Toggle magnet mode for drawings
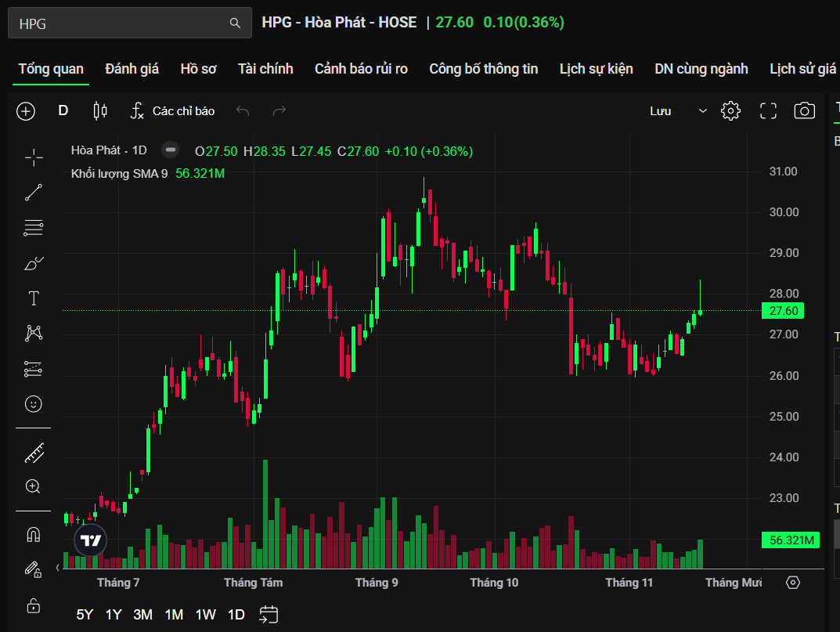This screenshot has height=632, width=840. click(34, 535)
